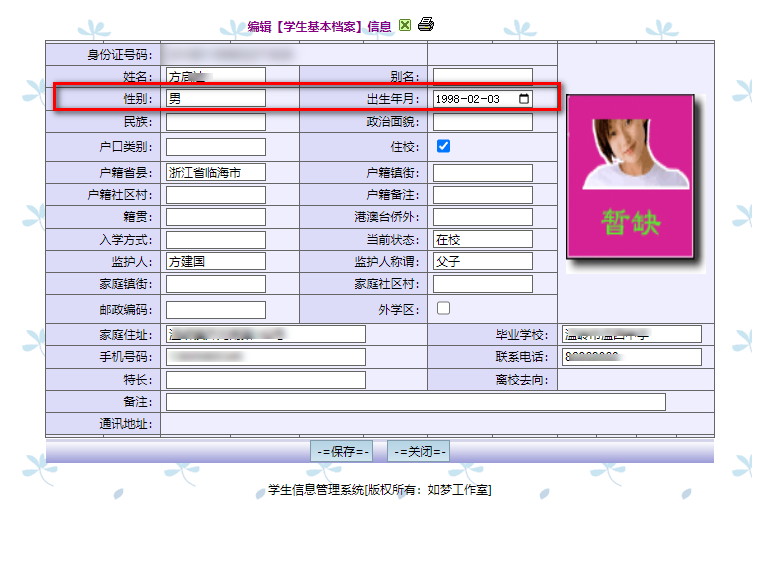Click the 性别 input field
The height and width of the screenshot is (579, 760).
[215, 99]
